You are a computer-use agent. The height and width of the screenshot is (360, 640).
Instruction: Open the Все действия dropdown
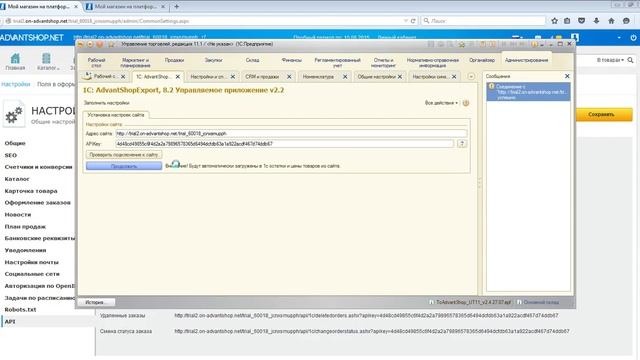[441, 103]
